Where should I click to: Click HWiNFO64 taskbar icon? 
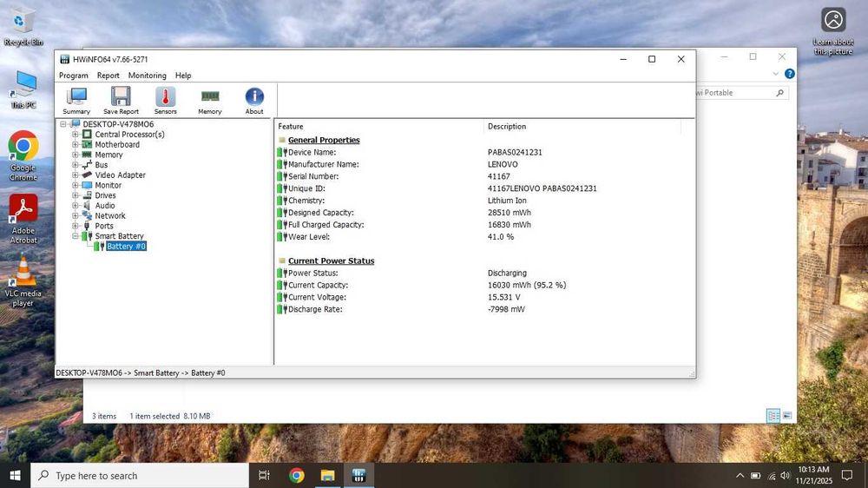click(358, 475)
